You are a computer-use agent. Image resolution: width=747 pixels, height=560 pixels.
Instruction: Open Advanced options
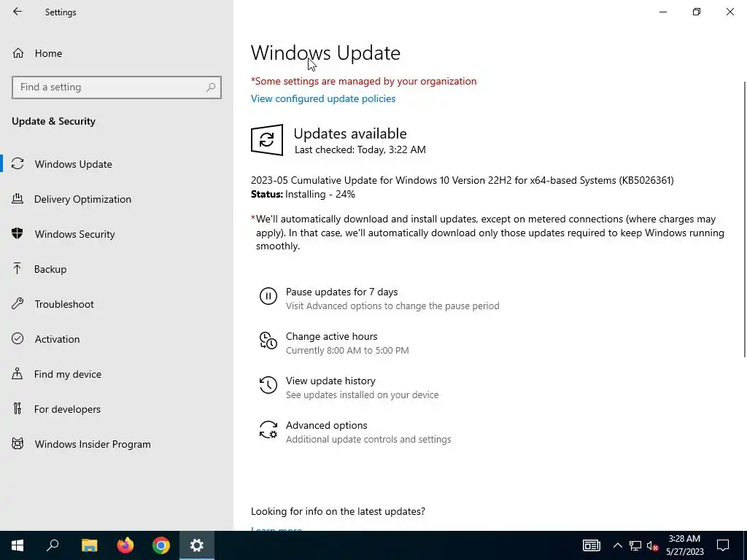tap(326, 425)
